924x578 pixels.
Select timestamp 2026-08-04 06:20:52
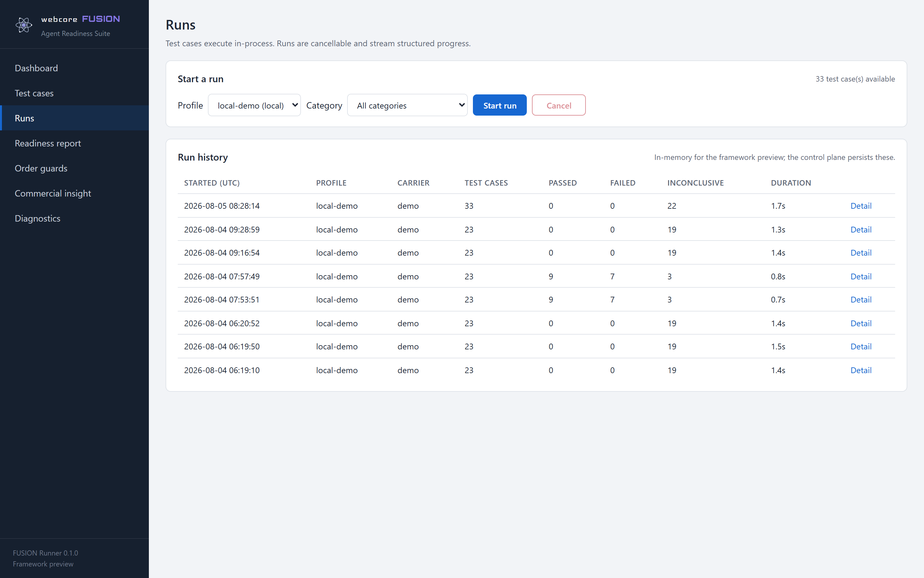click(222, 323)
